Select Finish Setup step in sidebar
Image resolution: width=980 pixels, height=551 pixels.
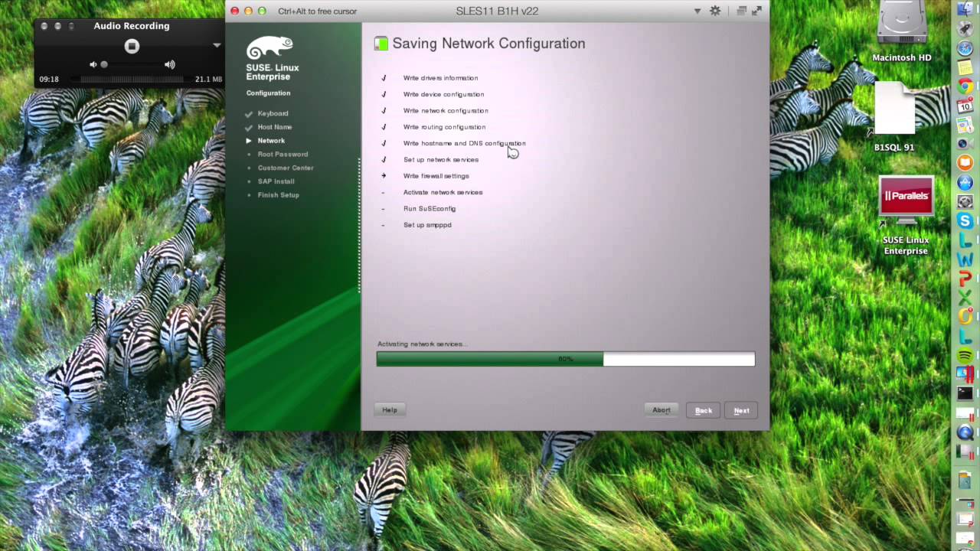point(279,195)
